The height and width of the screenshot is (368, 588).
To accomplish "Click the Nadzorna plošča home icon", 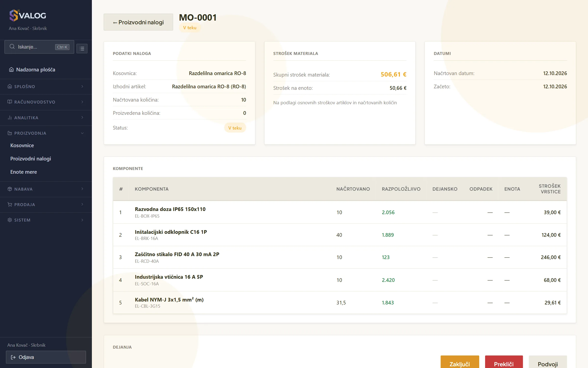I will coord(11,70).
